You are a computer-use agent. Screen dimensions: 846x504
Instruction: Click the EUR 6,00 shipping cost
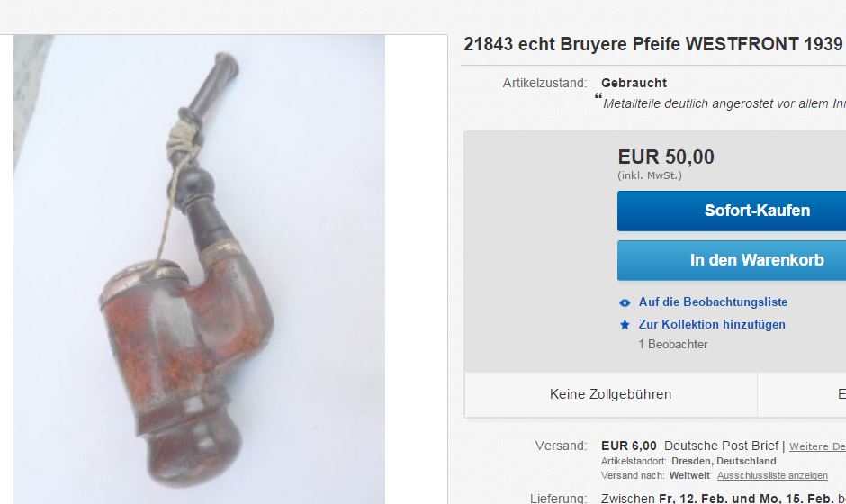(x=628, y=445)
